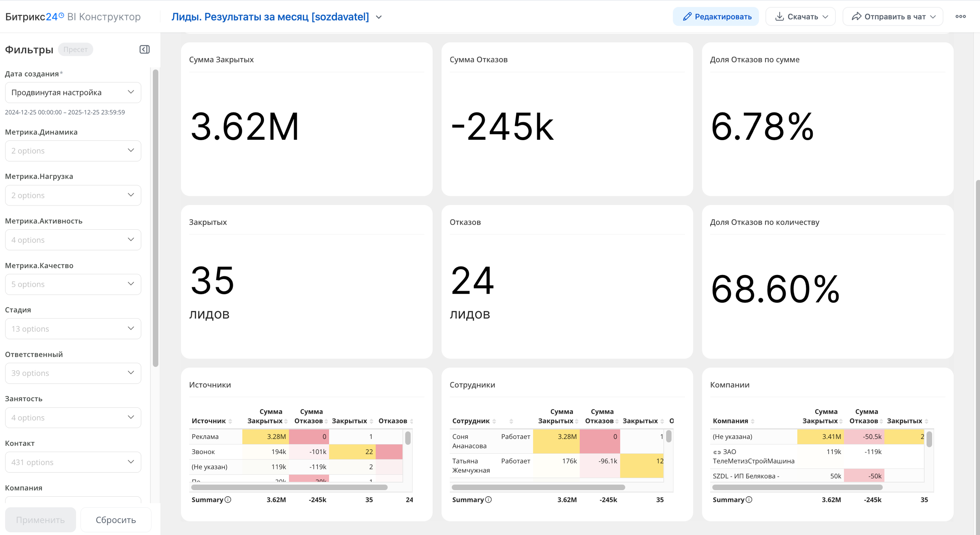Click the Редактировать edit button
Screen dimensions: 980x535
click(x=716, y=16)
